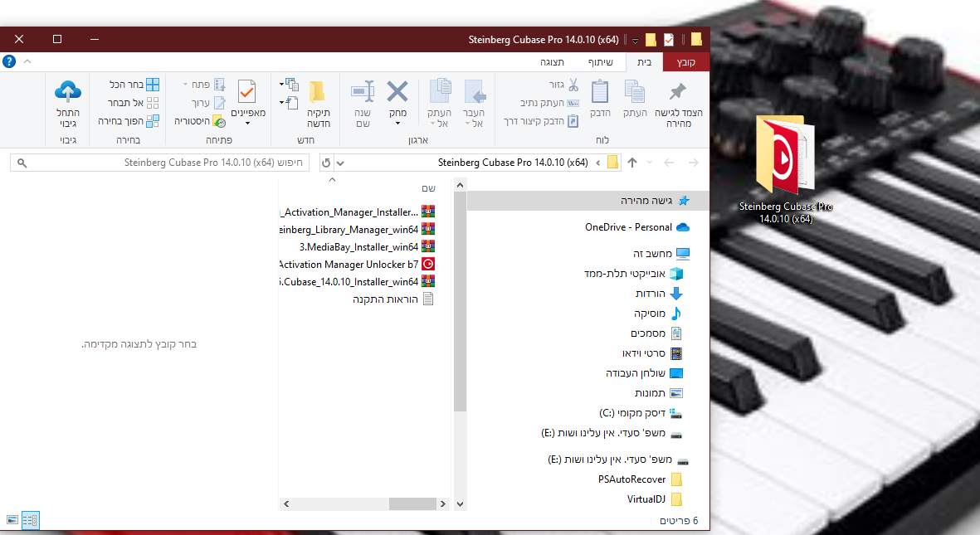The width and height of the screenshot is (980, 535).
Task: Open the New item dropdown in ribbon
Action: (289, 85)
